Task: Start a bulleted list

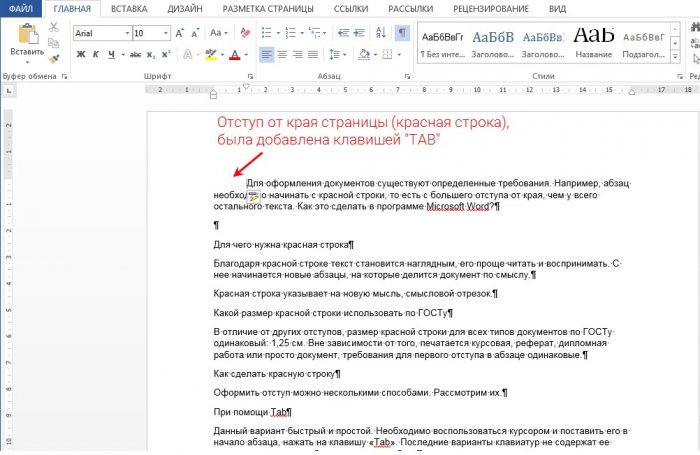Action: click(x=269, y=33)
